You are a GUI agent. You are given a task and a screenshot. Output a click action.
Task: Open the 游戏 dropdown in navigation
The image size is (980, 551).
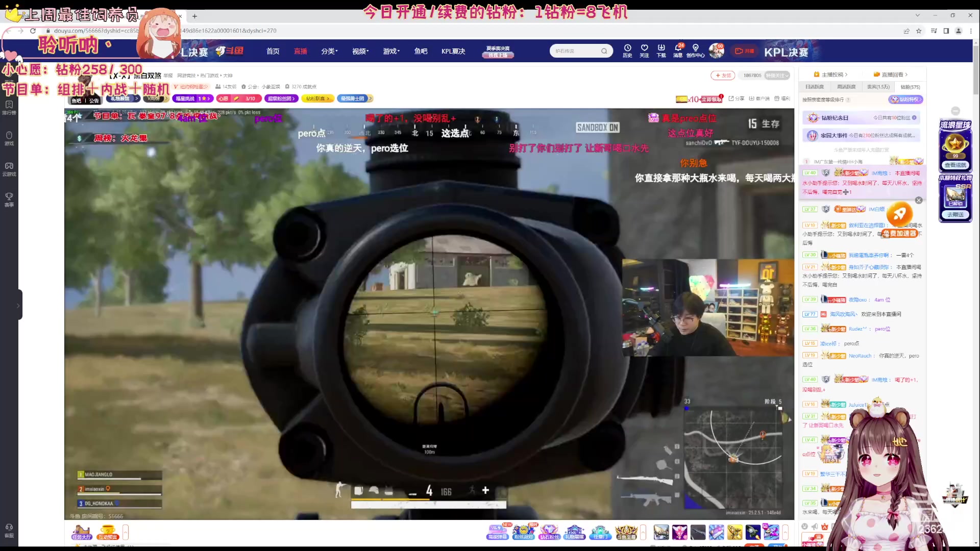click(391, 51)
